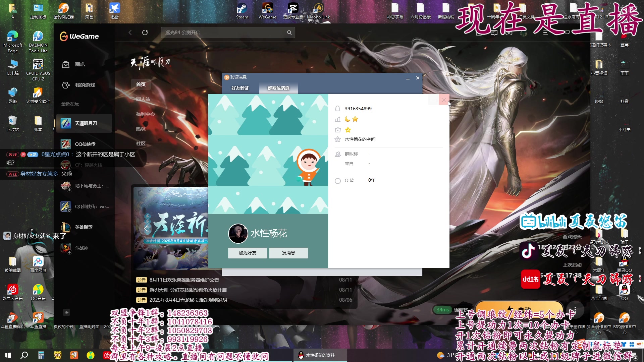Open the 迅雷 desktop shortcut
Viewport: 644px width, 362px height.
click(x=115, y=11)
